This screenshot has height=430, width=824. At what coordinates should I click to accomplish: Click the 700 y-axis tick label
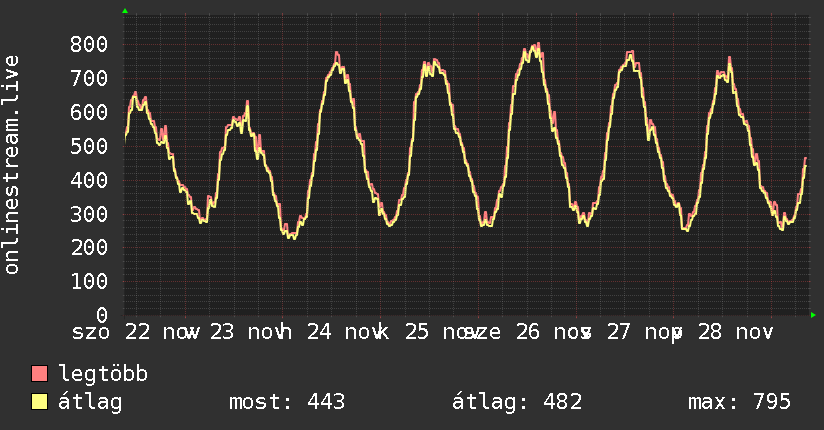pyautogui.click(x=90, y=78)
